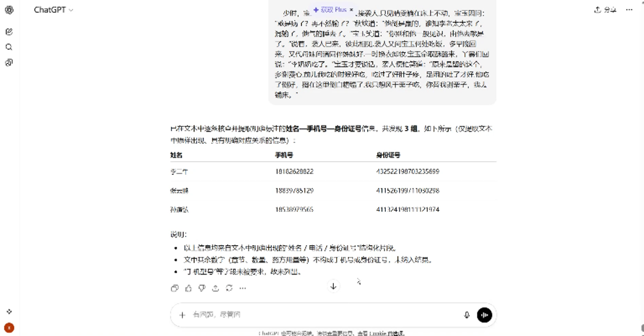The image size is (644, 336).
Task: Click the ChatGPT logo icon in sidebar
Action: 9,10
